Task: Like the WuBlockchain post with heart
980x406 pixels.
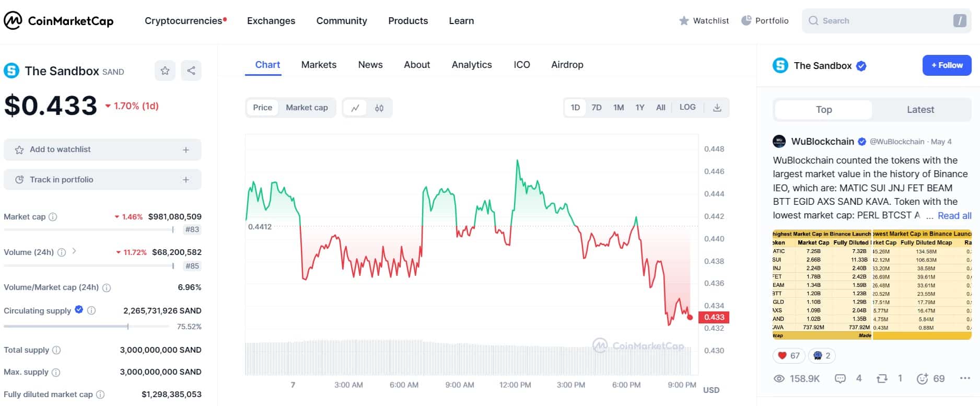Action: (x=789, y=356)
